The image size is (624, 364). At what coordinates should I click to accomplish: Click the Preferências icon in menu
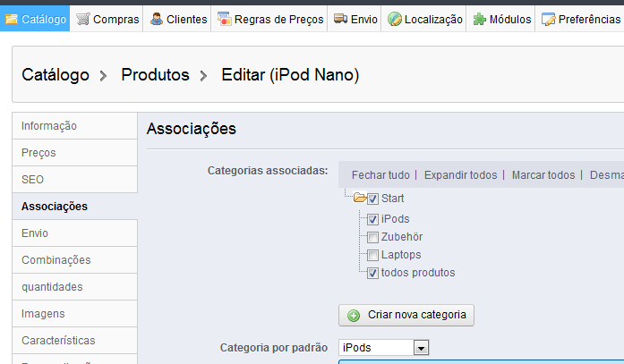coord(548,19)
